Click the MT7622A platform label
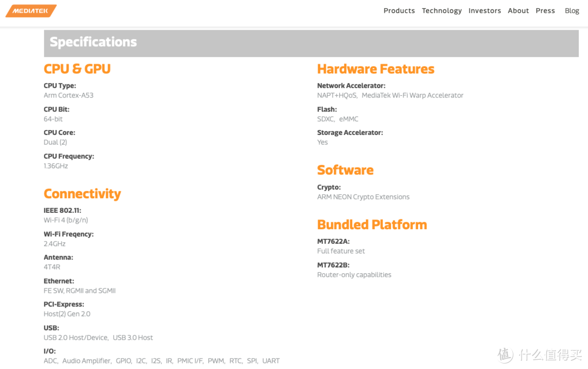The image size is (588, 369). 333,242
